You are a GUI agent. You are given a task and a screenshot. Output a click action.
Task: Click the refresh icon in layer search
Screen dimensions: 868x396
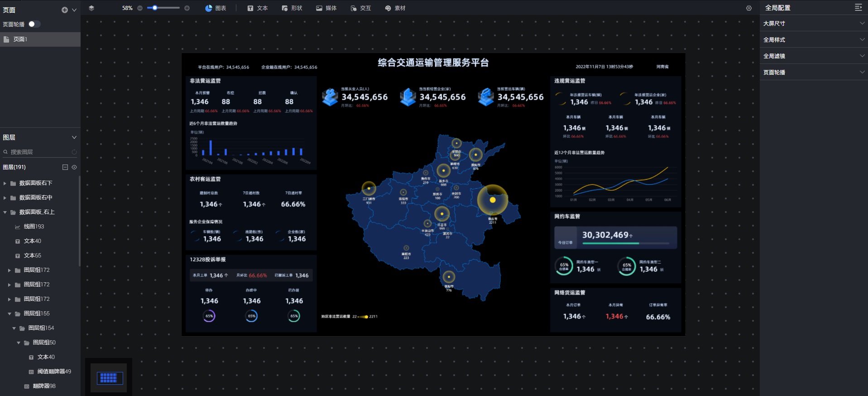point(74,152)
